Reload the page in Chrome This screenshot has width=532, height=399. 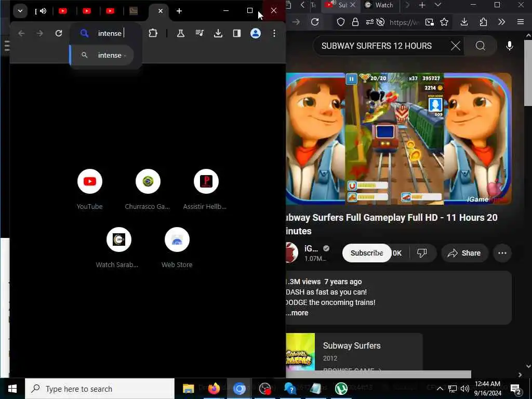point(59,33)
